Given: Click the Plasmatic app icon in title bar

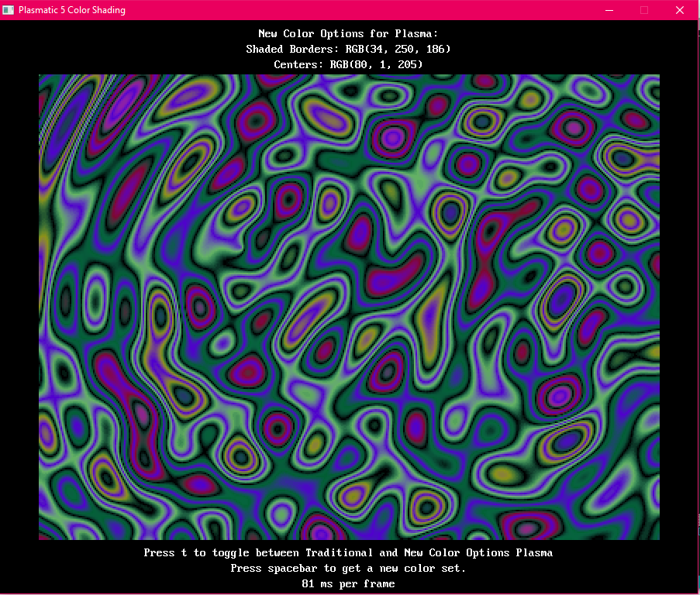Looking at the screenshot, I should pyautogui.click(x=9, y=10).
